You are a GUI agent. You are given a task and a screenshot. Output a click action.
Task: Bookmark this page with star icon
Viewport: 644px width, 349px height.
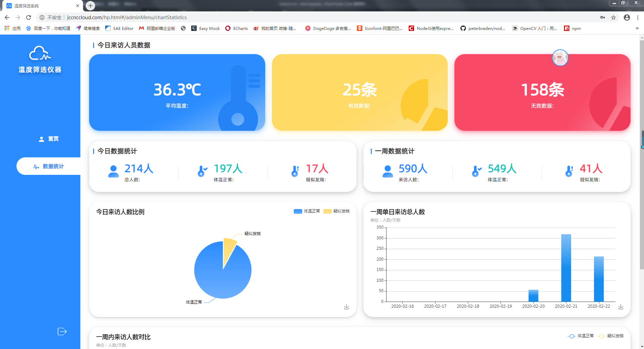(x=613, y=17)
